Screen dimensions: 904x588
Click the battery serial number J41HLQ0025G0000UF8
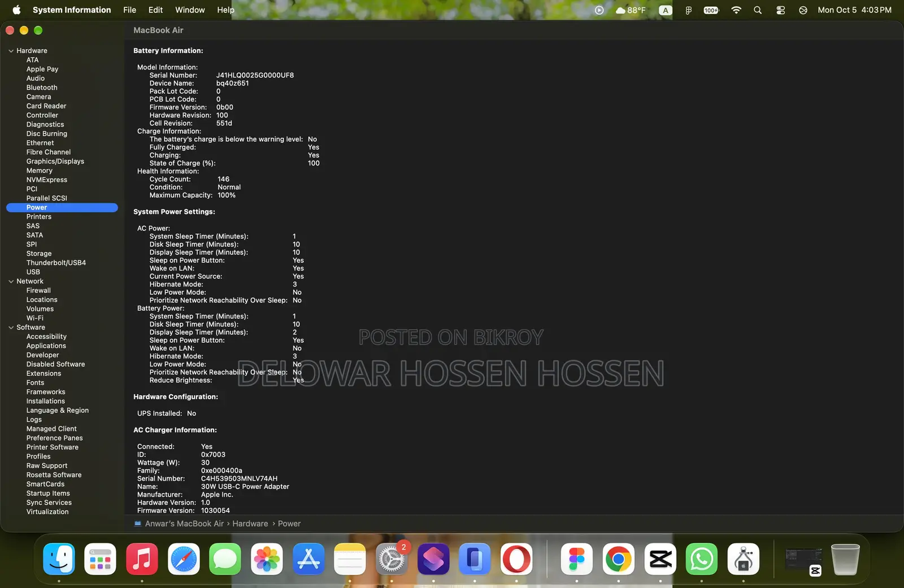coord(255,75)
